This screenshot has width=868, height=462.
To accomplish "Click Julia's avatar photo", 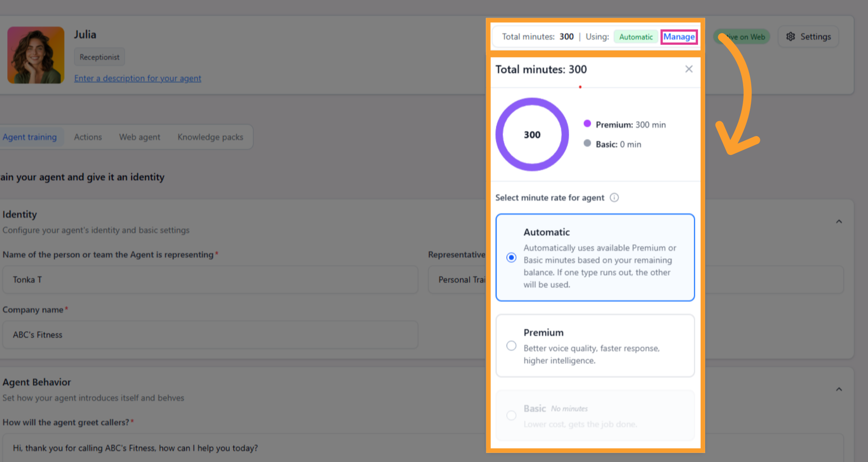I will 36,55.
